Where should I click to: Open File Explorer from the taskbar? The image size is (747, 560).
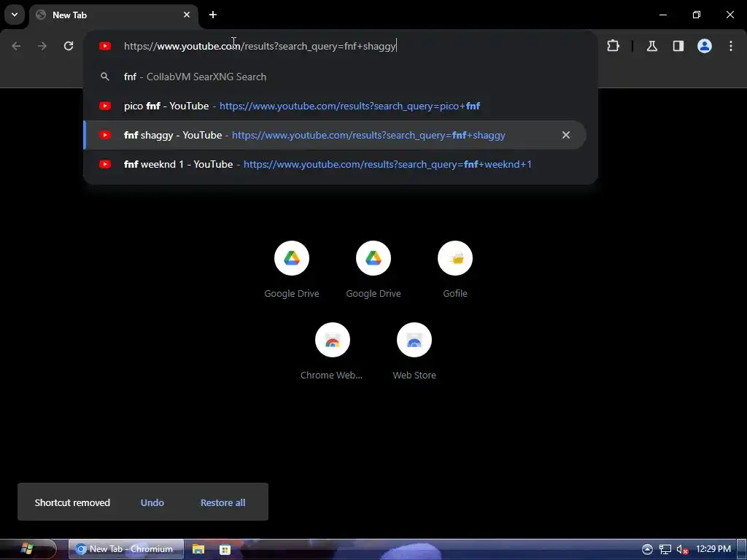click(198, 549)
